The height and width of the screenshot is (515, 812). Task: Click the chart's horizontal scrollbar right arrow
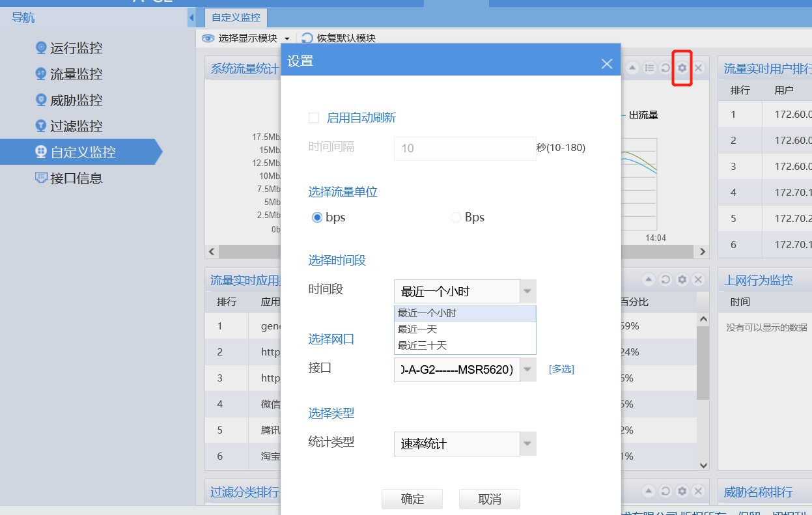click(x=702, y=251)
